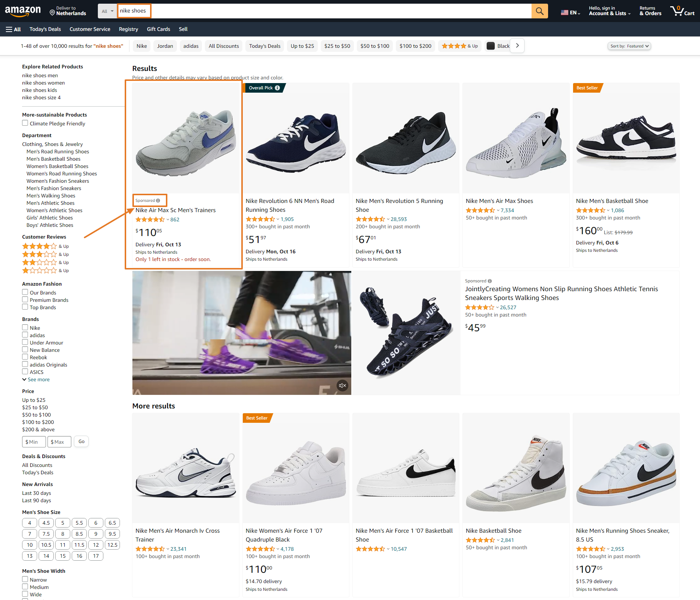Open Returns & Orders
This screenshot has width=700, height=600.
[650, 11]
